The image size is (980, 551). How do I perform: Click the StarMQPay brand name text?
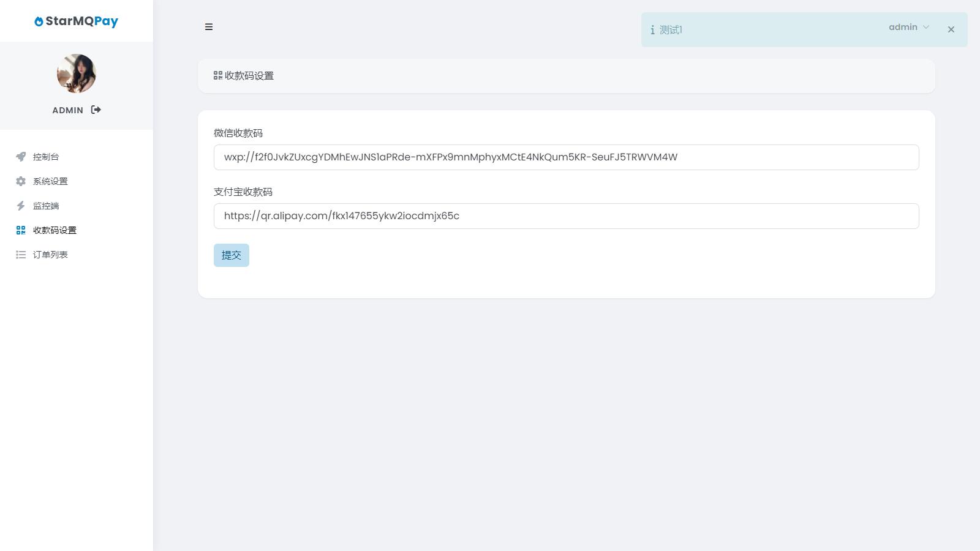pos(81,21)
